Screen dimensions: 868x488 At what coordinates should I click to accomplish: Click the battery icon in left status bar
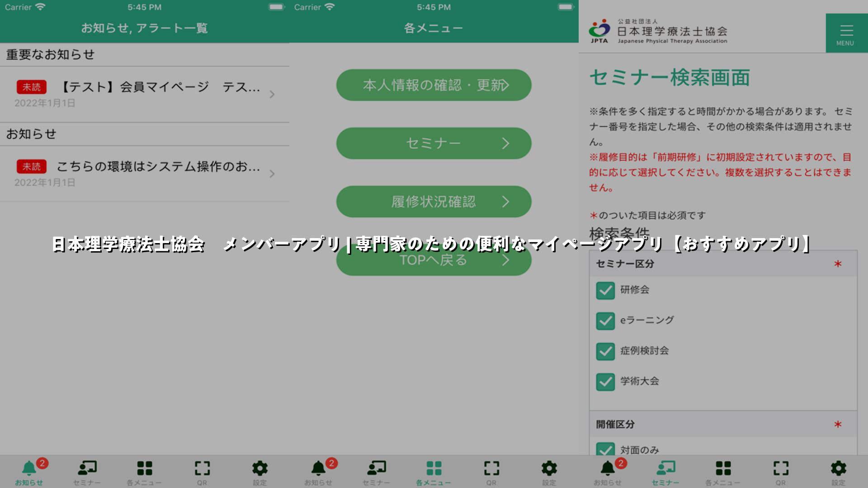276,7
